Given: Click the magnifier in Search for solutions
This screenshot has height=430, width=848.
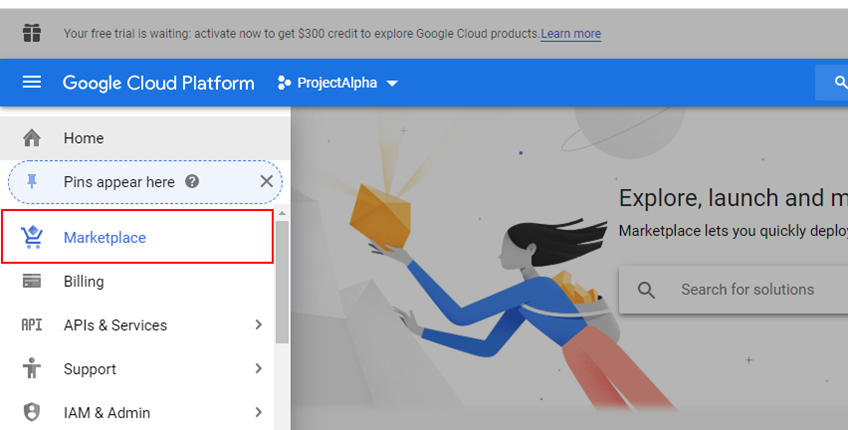Looking at the screenshot, I should tap(646, 290).
